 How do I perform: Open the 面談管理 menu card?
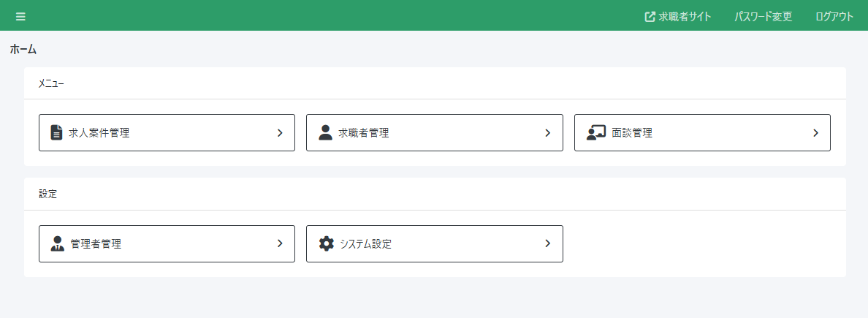tap(702, 132)
